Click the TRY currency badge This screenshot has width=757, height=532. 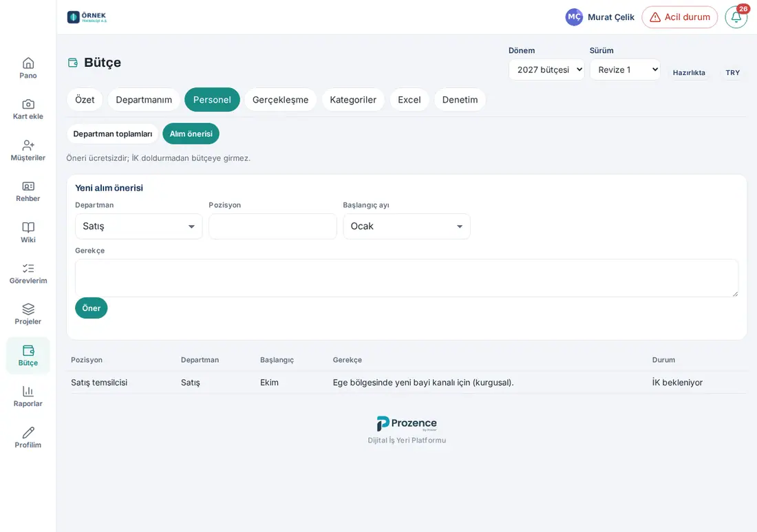pyautogui.click(x=733, y=72)
